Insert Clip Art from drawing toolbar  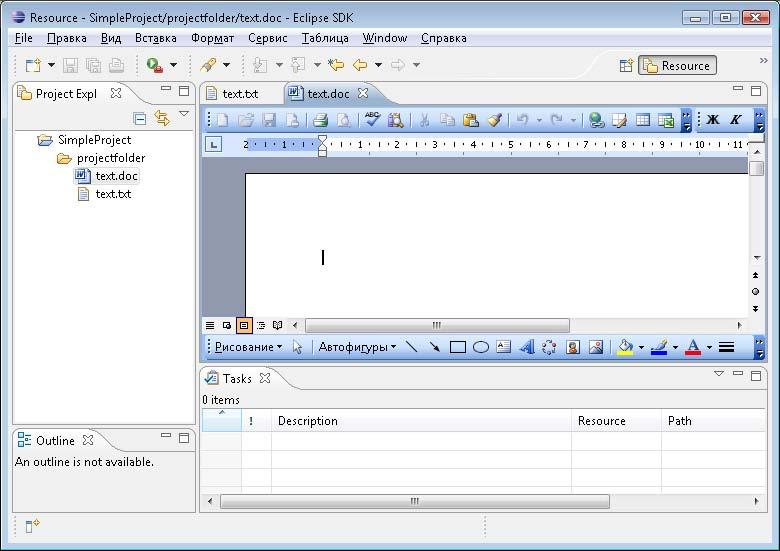(x=573, y=347)
